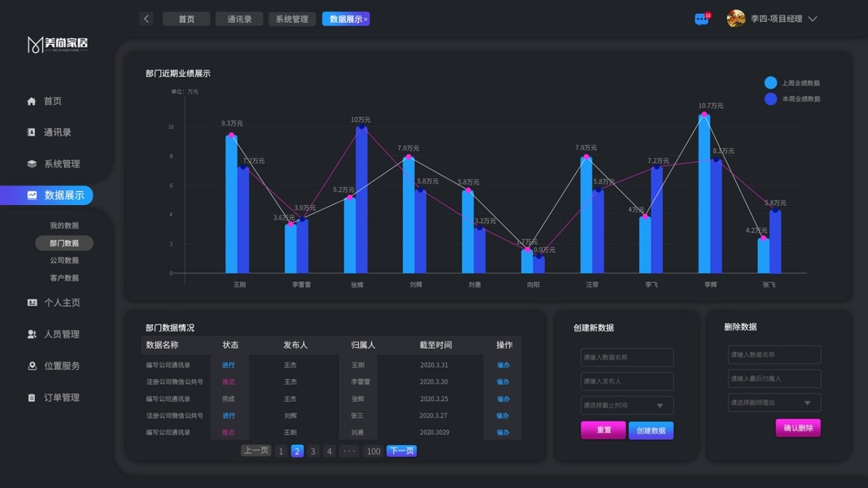Image resolution: width=868 pixels, height=488 pixels.
Task: Click the 个人主页 ID card icon
Action: [x=32, y=303]
